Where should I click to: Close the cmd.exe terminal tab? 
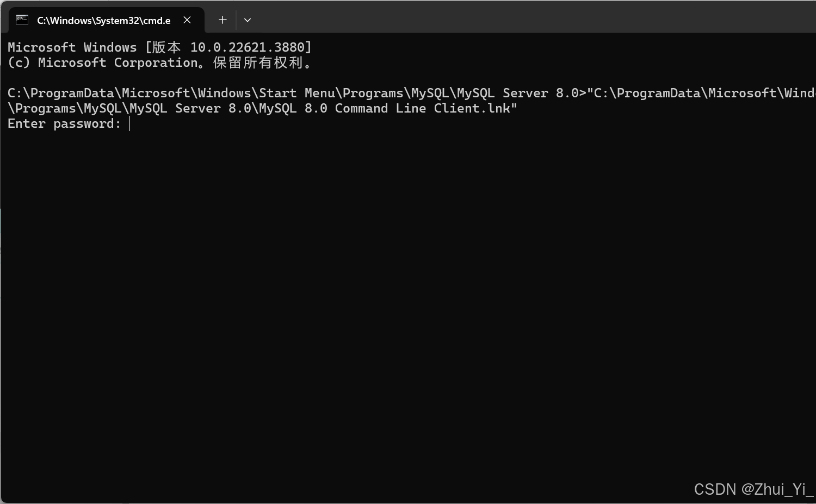187,20
